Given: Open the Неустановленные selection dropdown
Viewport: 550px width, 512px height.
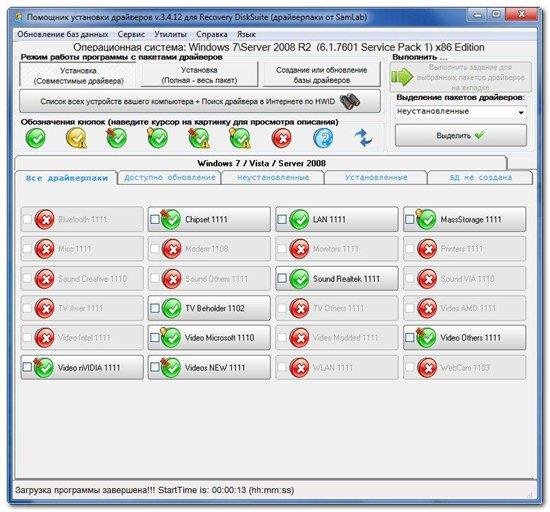Looking at the screenshot, I should tap(461, 112).
